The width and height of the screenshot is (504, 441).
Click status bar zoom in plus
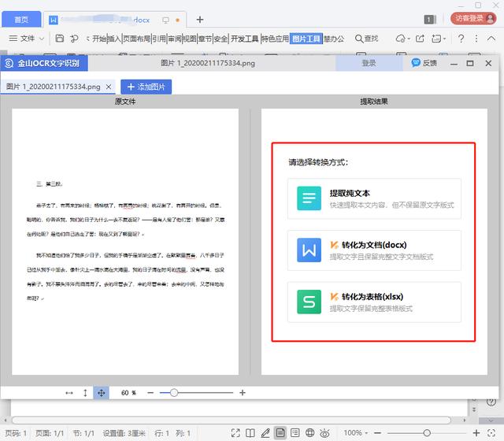[476, 433]
